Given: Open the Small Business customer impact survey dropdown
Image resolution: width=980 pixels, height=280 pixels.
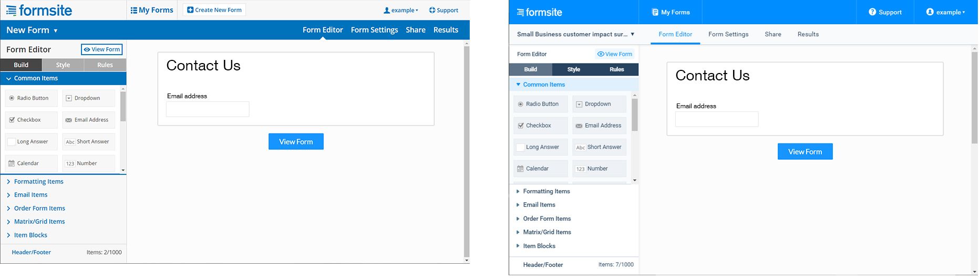Looking at the screenshot, I should [575, 34].
